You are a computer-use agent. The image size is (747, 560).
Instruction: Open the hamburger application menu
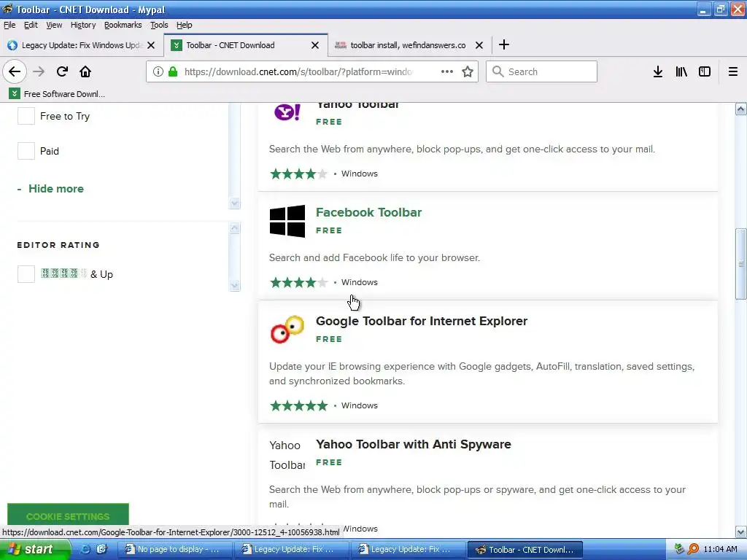pyautogui.click(x=733, y=71)
